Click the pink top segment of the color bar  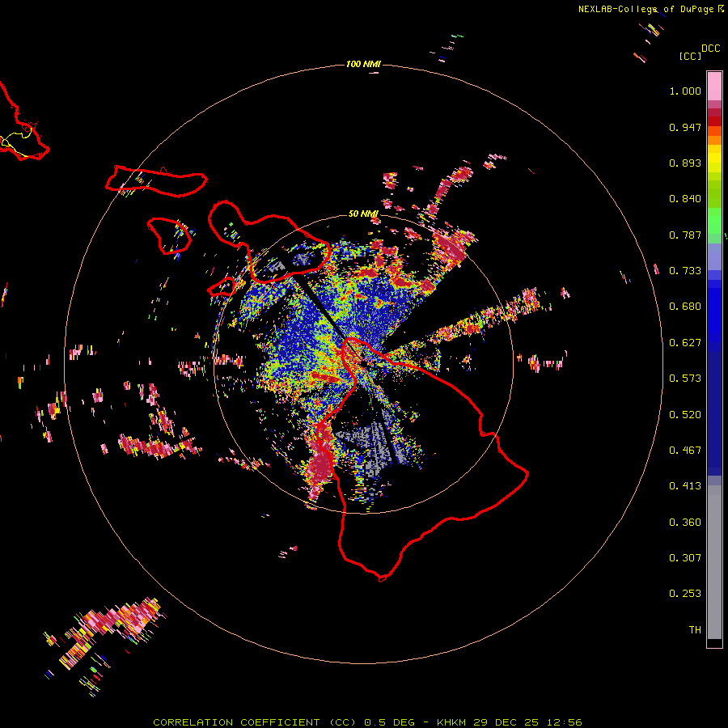click(x=714, y=87)
